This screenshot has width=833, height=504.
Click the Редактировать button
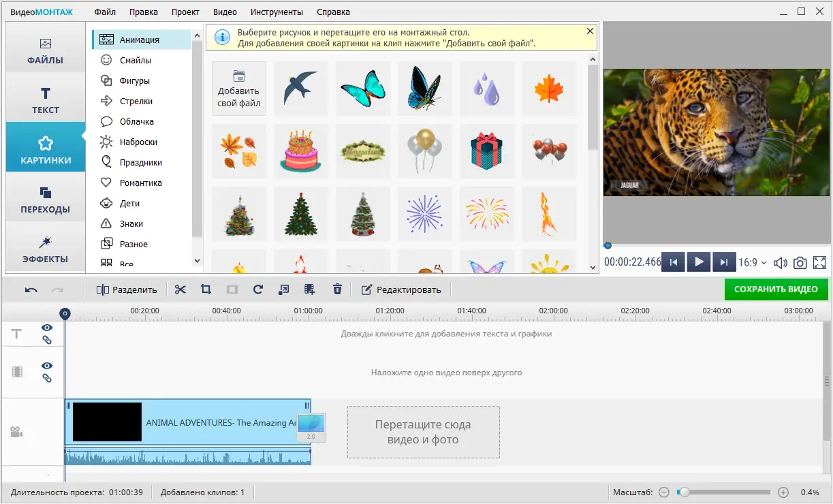400,289
